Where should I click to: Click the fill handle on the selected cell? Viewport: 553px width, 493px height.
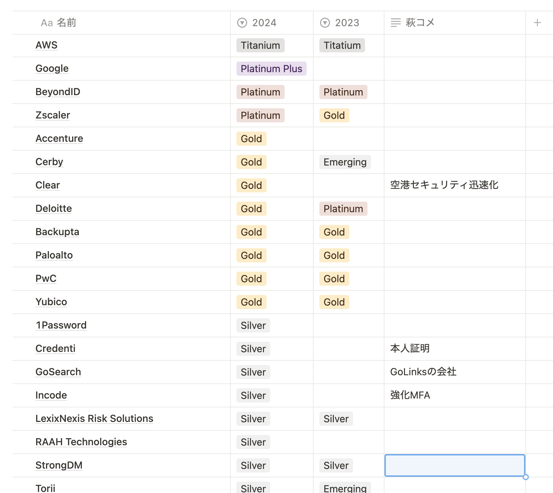pos(525,477)
